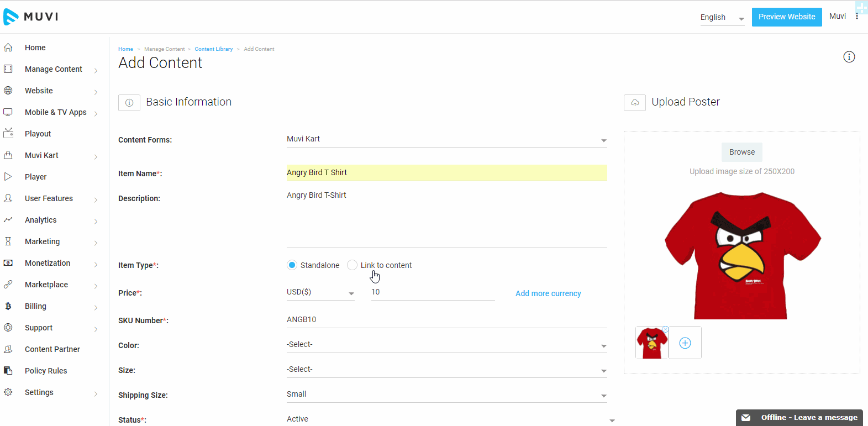Click the Mobile & TV Apps monitor icon
This screenshot has width=868, height=426.
tap(8, 112)
